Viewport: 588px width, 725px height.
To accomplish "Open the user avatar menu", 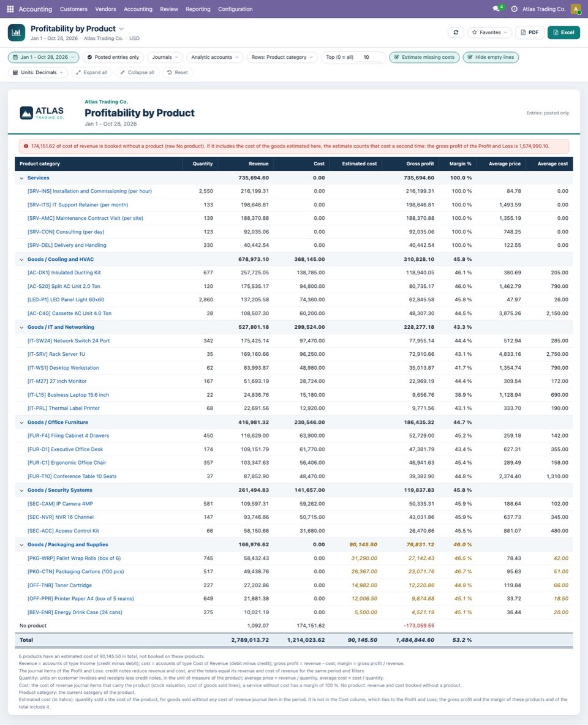I will point(576,9).
